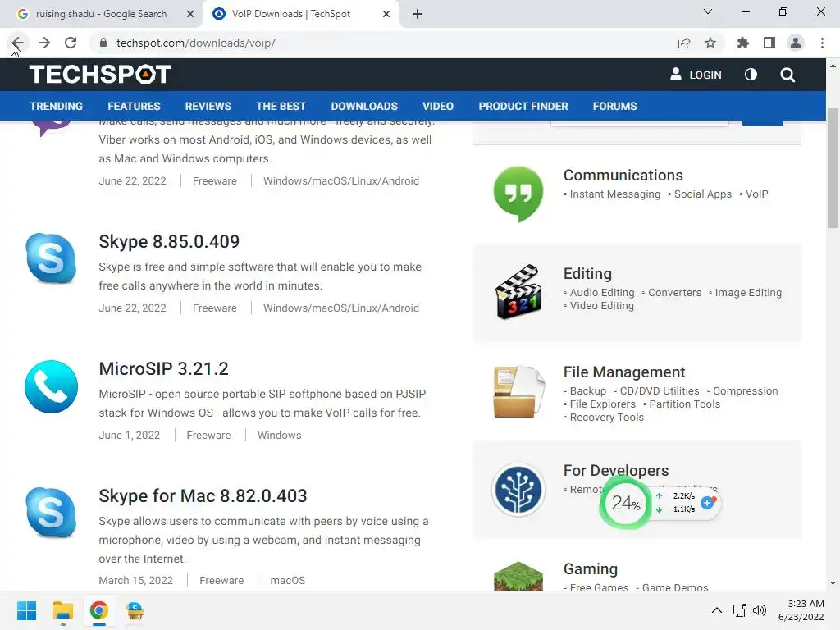Click the For Developers tree icon
Viewport: 840px width, 630px height.
[x=518, y=490]
